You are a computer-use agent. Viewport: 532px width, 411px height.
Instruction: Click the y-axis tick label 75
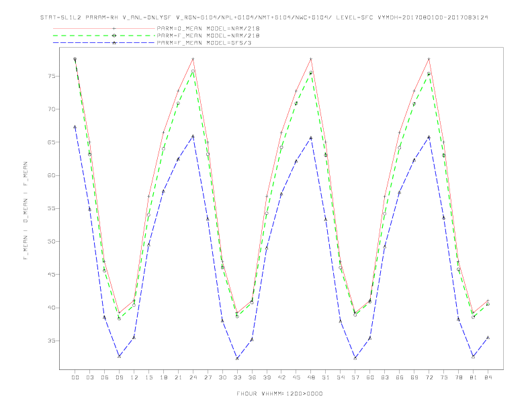click(x=52, y=76)
